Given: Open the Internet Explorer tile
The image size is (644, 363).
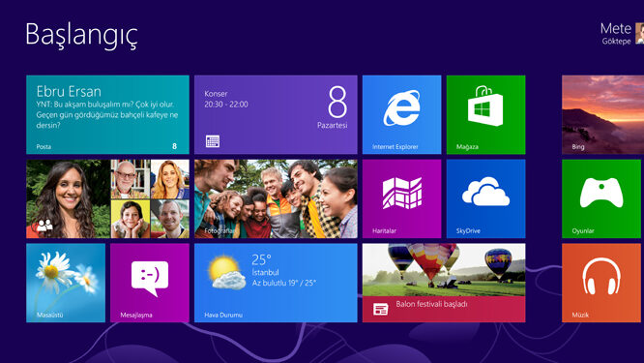Looking at the screenshot, I should (401, 114).
